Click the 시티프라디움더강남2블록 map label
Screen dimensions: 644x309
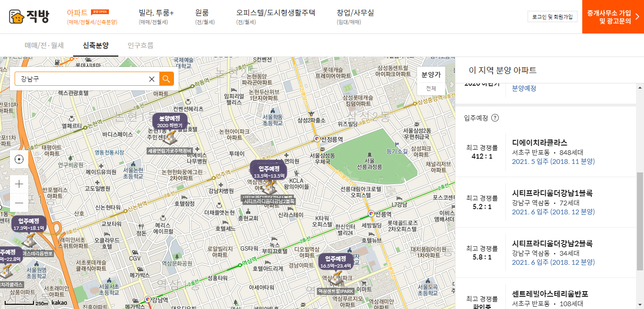click(x=269, y=201)
